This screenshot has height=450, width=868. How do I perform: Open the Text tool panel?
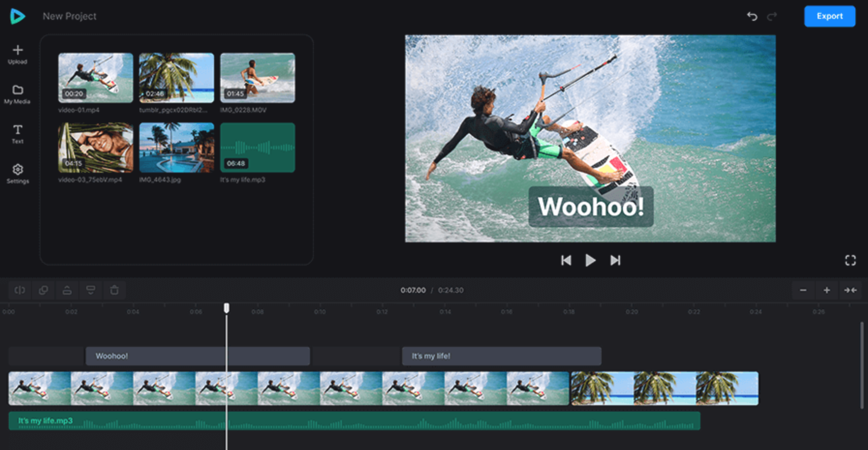click(x=17, y=134)
